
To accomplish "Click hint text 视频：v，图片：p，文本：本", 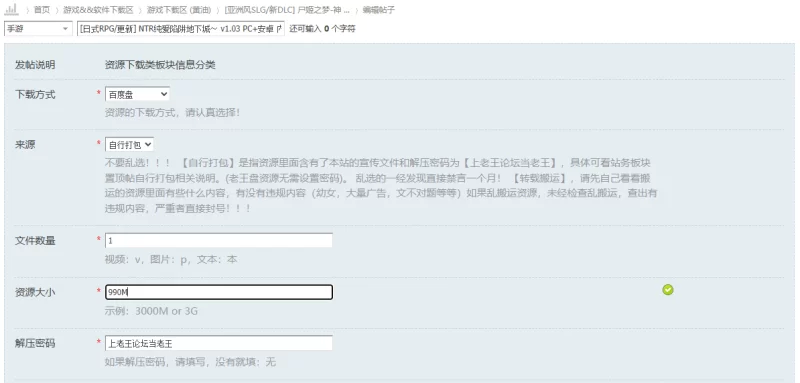I will tap(171, 260).
